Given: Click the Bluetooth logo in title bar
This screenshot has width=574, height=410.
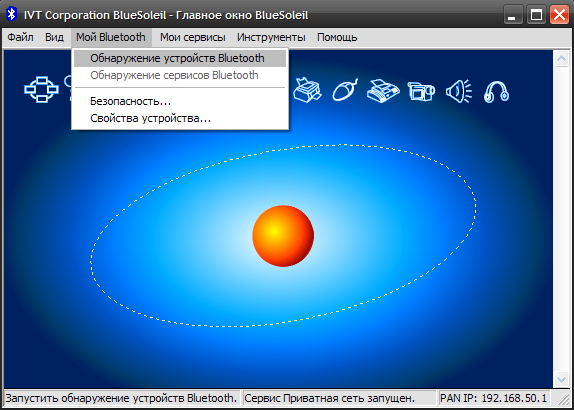Looking at the screenshot, I should 12,15.
